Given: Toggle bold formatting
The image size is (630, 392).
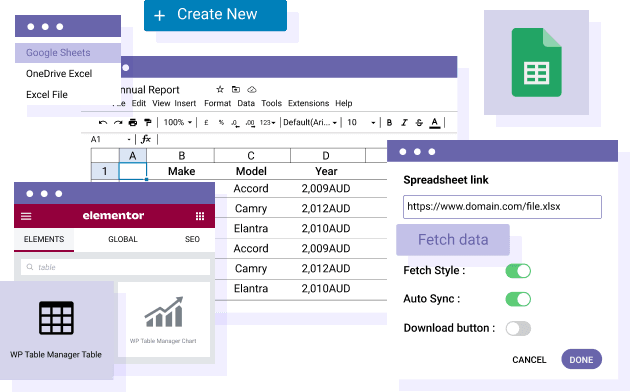Looking at the screenshot, I should point(389,122).
